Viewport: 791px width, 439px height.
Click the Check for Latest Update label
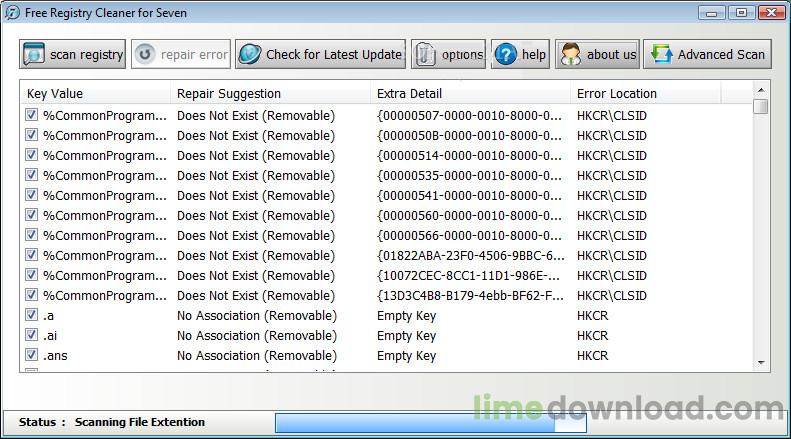pyautogui.click(x=334, y=54)
